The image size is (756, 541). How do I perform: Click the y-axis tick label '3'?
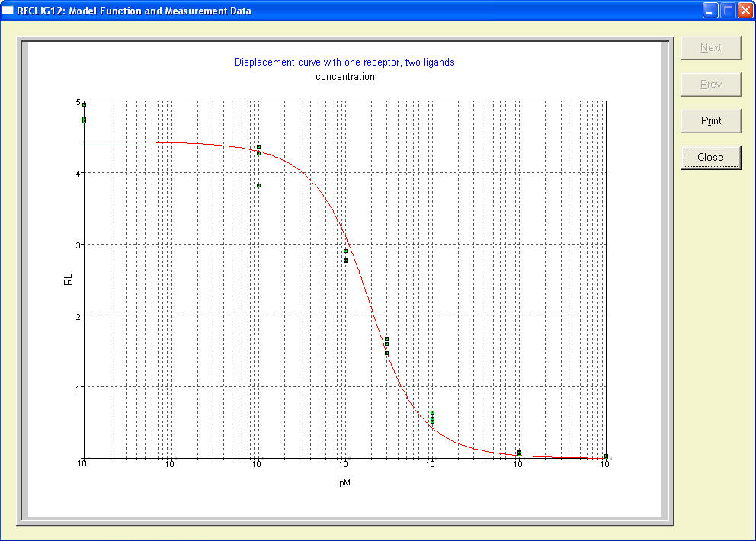coord(78,245)
